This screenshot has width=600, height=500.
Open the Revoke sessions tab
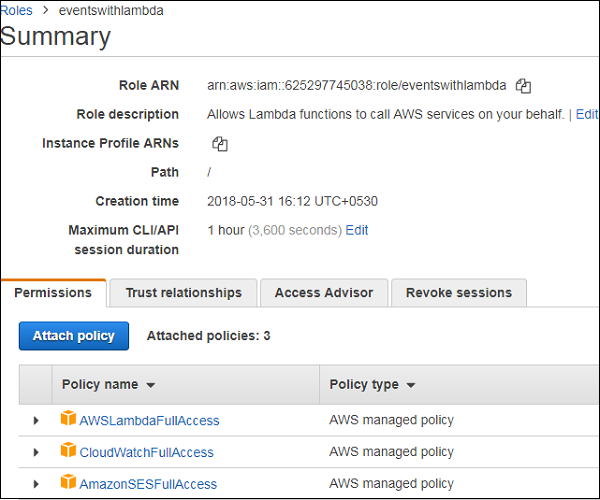[458, 293]
